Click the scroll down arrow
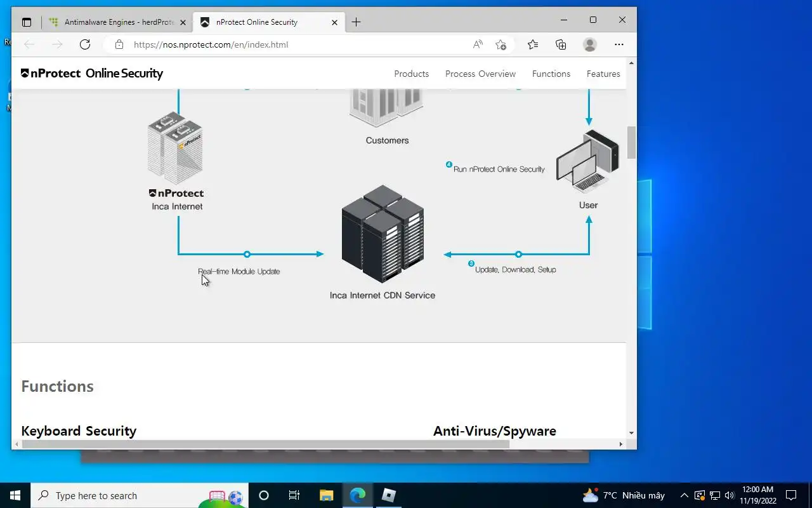This screenshot has width=812, height=508. pos(631,433)
